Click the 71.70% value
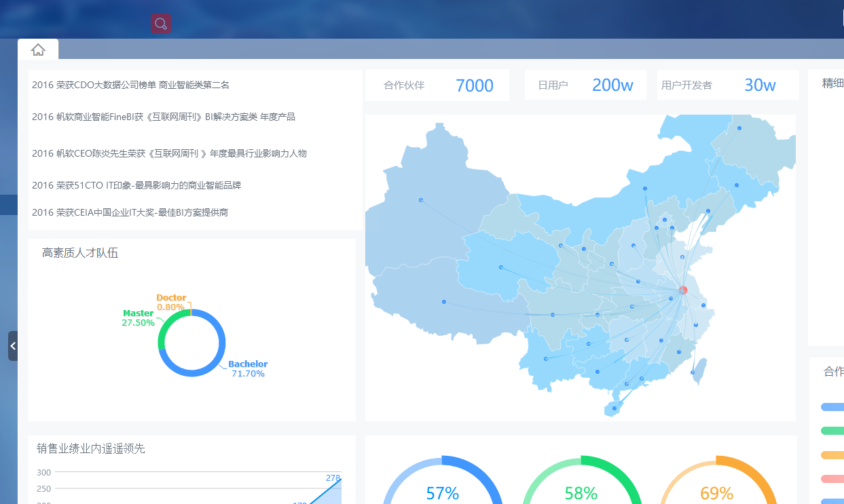The height and width of the screenshot is (504, 844). (248, 374)
